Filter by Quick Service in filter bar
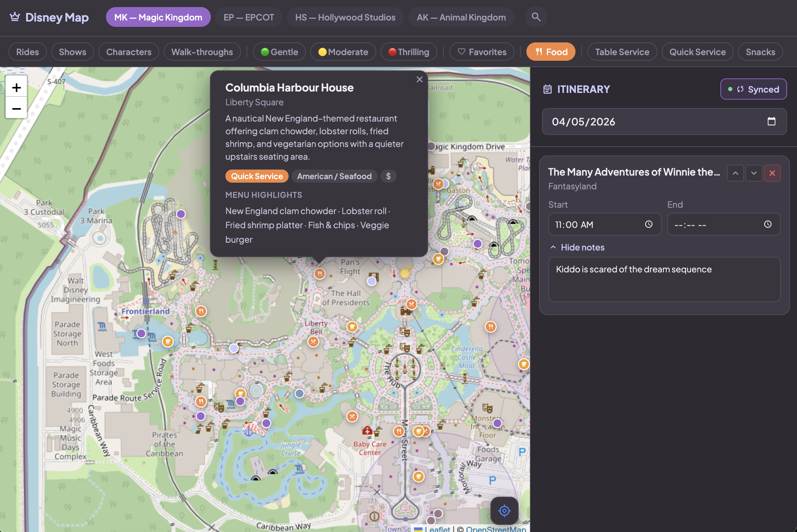Screen dimensions: 797x532 point(697,52)
